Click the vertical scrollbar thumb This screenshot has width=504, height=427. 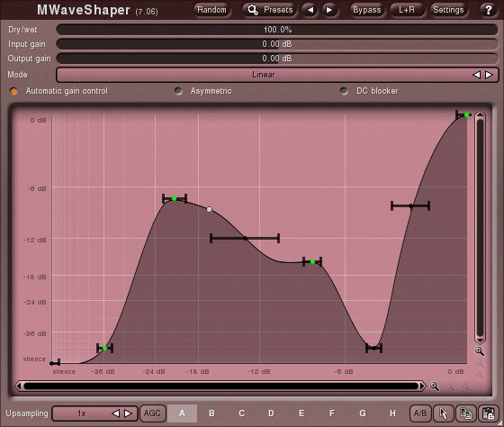coord(480,228)
